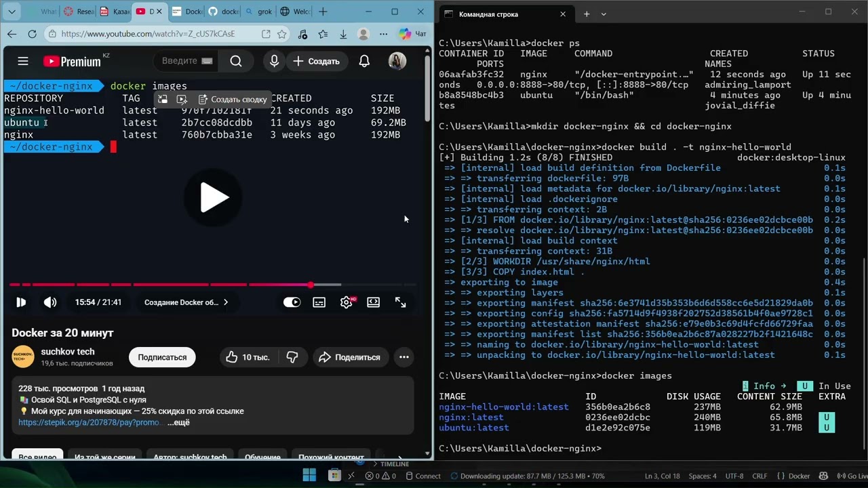Open the favorites list in browser toolbar

(323, 34)
